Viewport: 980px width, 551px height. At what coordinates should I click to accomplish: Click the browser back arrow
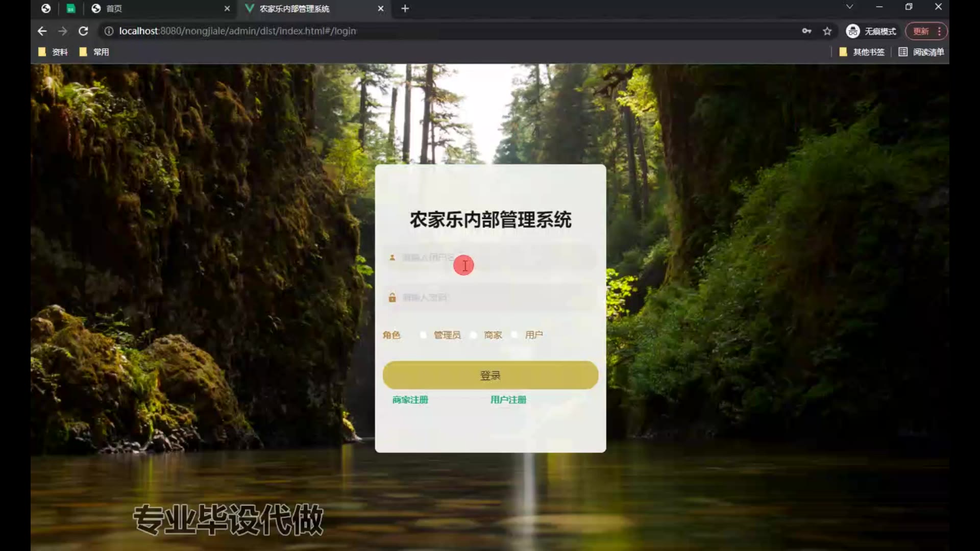click(42, 31)
